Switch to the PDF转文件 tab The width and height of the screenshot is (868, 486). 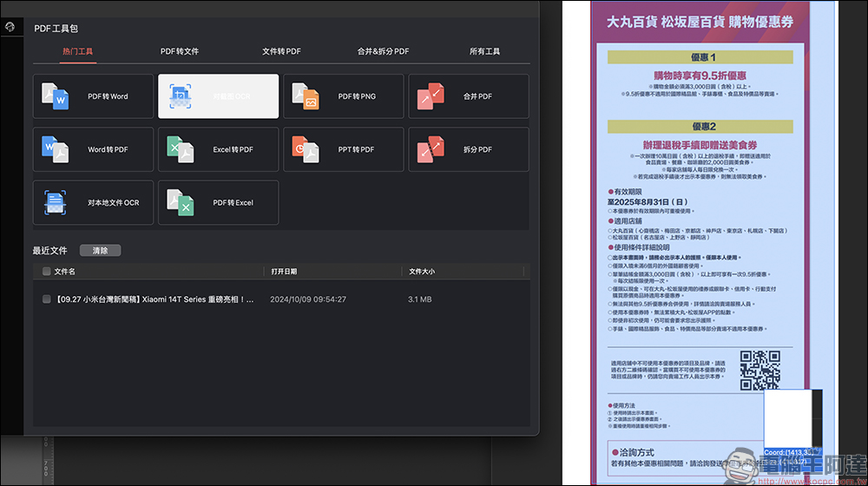(180, 51)
